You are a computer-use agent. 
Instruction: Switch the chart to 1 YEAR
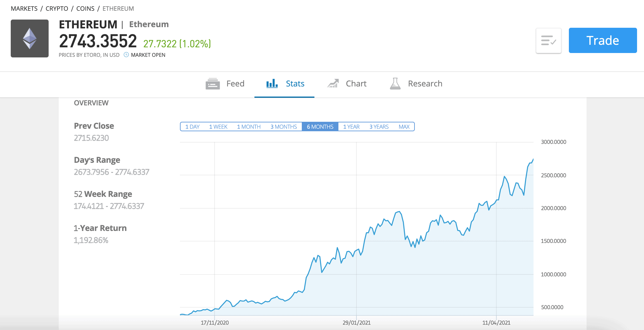351,127
